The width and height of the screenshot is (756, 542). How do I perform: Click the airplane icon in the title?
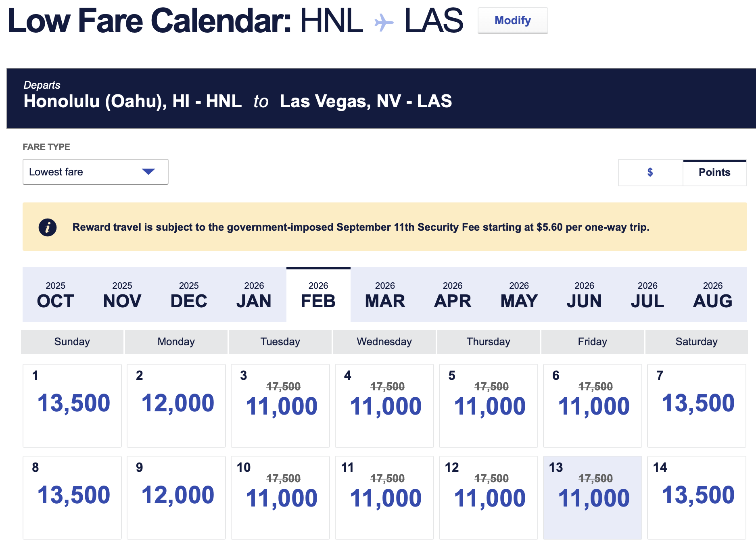[x=384, y=22]
